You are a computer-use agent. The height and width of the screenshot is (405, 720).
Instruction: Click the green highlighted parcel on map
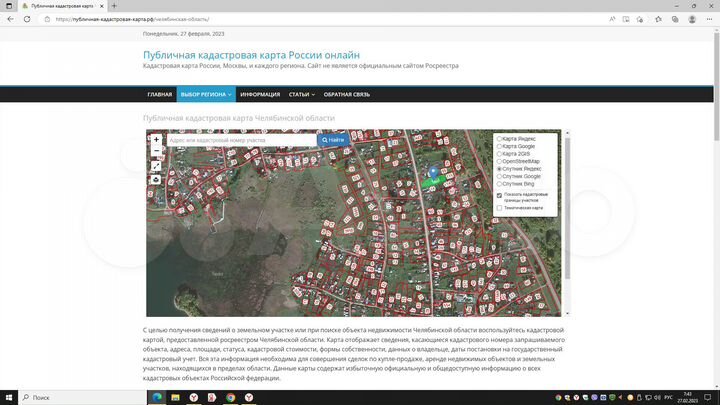click(x=434, y=182)
